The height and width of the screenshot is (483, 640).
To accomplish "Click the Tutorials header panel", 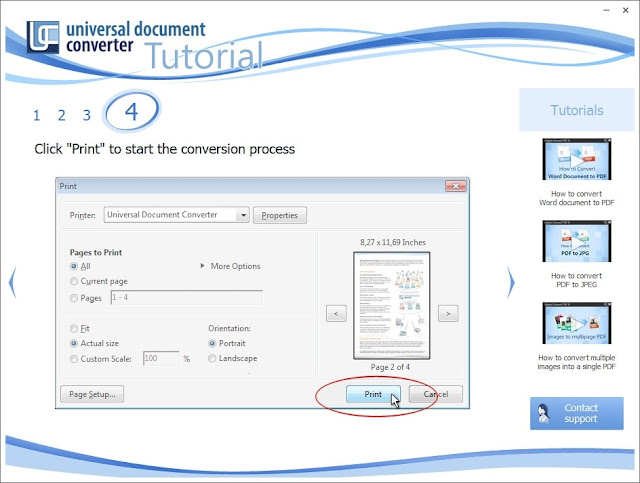I will click(577, 110).
